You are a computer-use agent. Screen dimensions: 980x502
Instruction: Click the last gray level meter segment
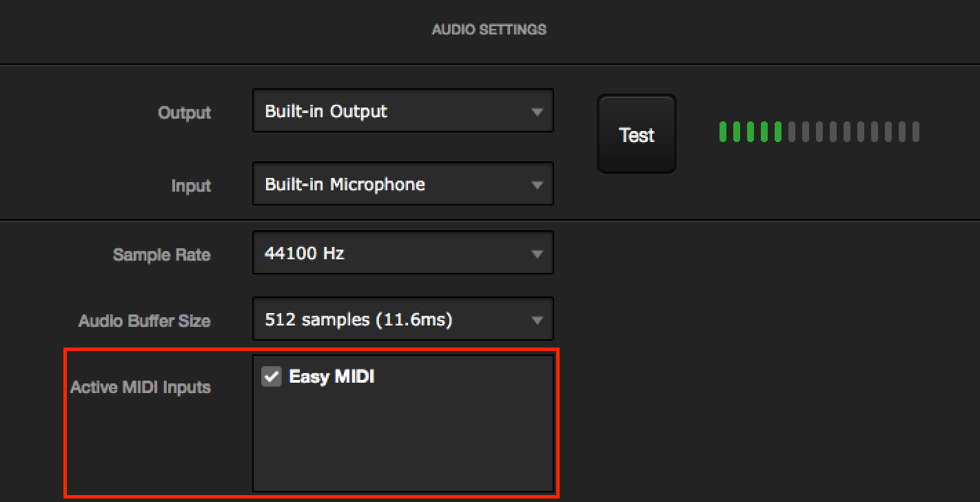(x=917, y=132)
